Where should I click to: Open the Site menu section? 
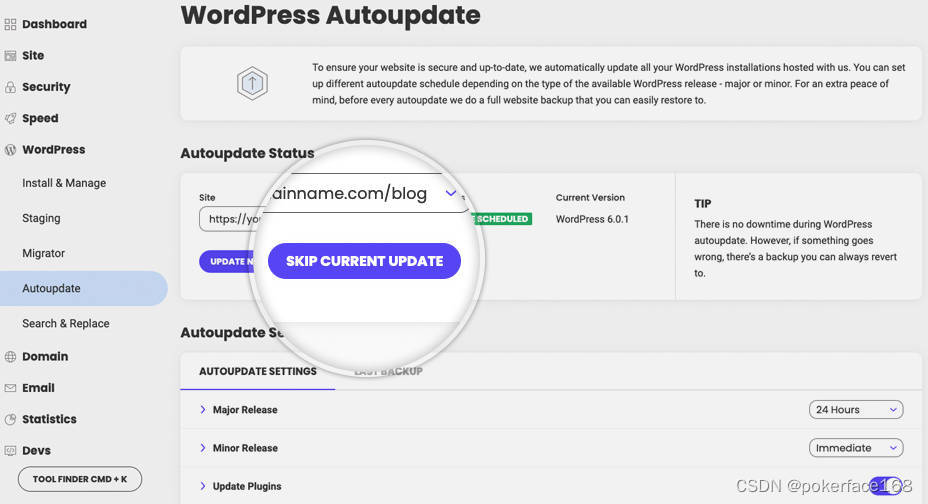[x=33, y=56]
